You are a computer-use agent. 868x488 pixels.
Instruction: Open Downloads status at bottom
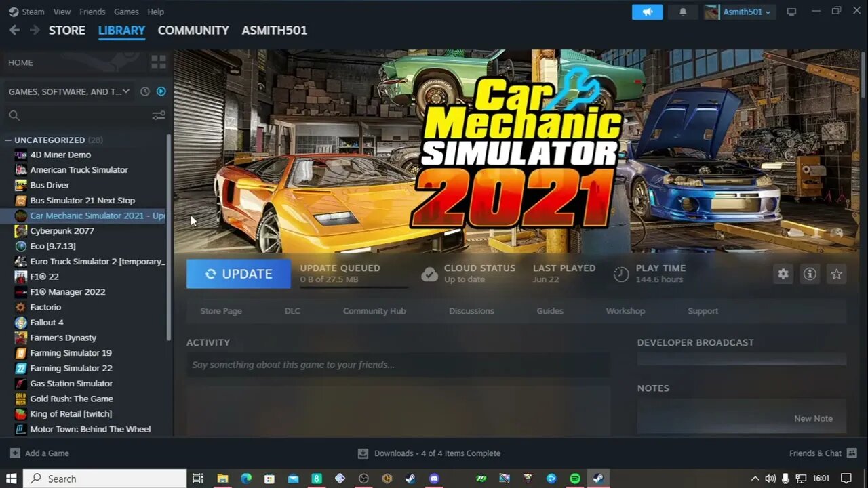point(429,453)
